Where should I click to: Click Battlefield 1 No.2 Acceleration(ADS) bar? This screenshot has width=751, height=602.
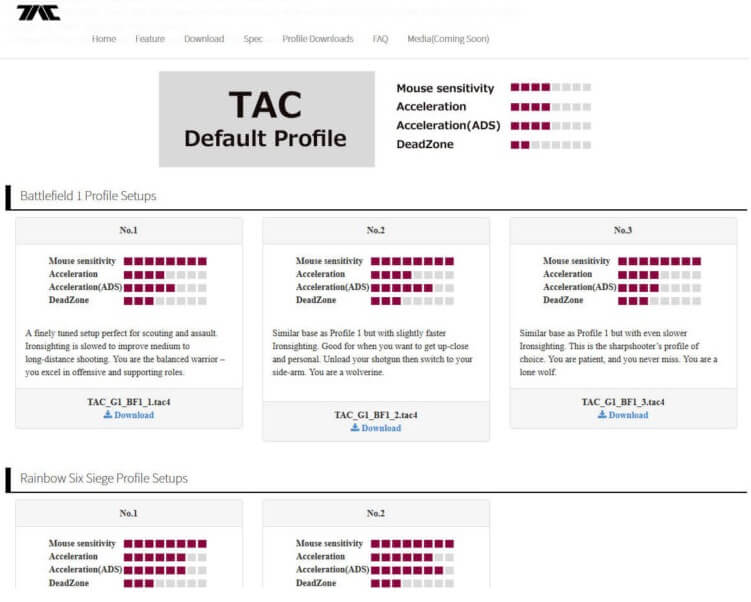coord(412,287)
